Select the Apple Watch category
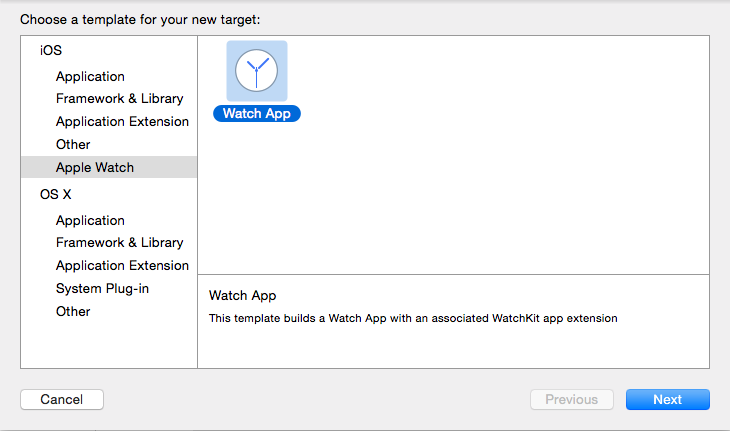This screenshot has height=431, width=730. point(95,168)
